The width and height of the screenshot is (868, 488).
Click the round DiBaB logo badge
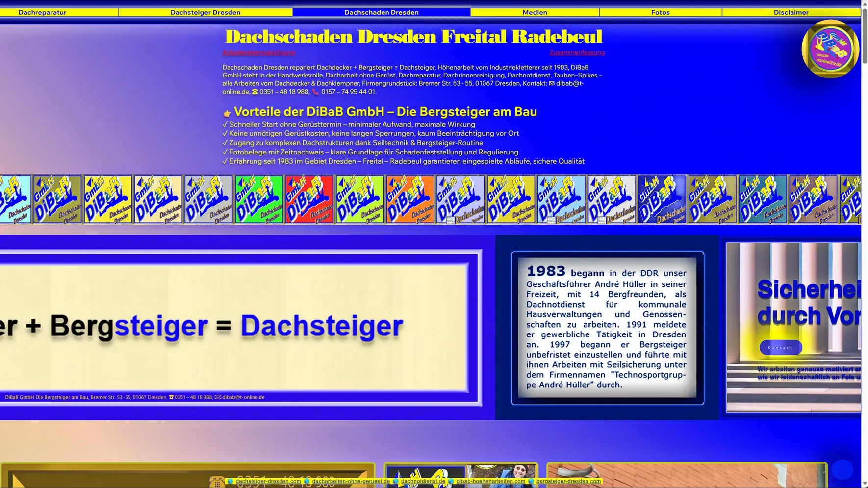830,49
